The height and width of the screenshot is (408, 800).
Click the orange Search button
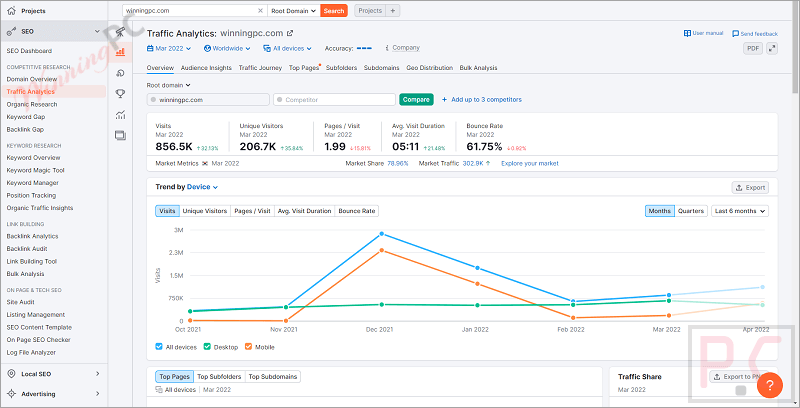(x=334, y=10)
